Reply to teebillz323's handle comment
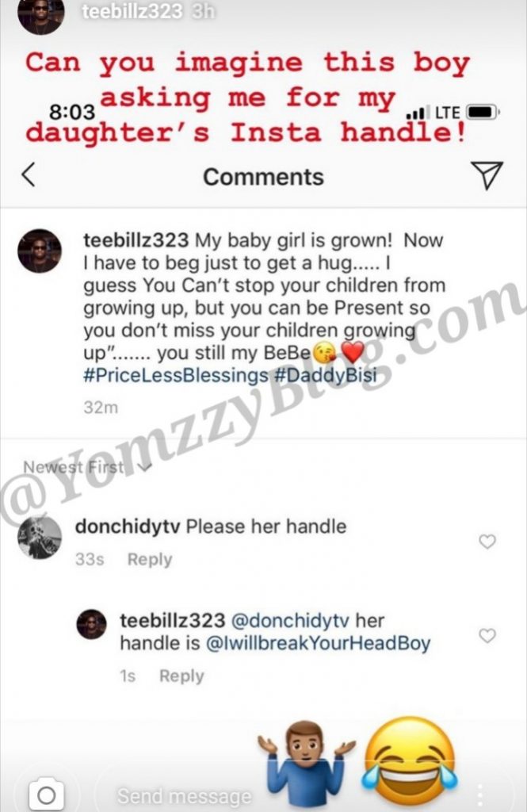The width and height of the screenshot is (527, 812). [181, 676]
